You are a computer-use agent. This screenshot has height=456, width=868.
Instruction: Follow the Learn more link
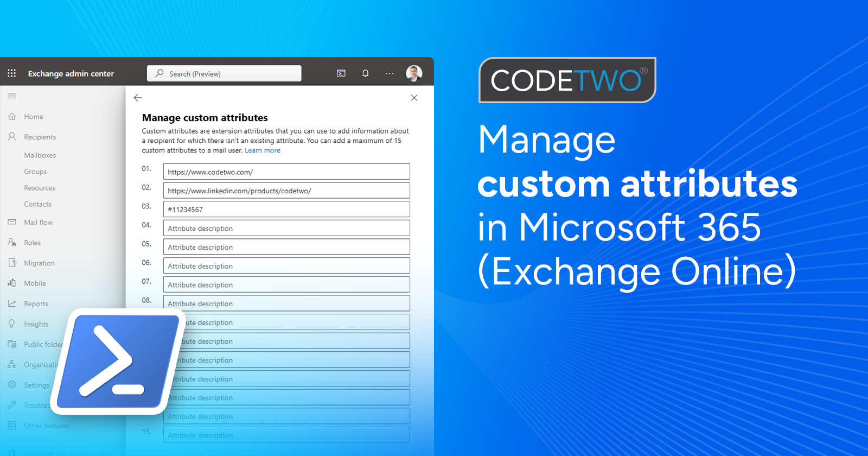[263, 150]
